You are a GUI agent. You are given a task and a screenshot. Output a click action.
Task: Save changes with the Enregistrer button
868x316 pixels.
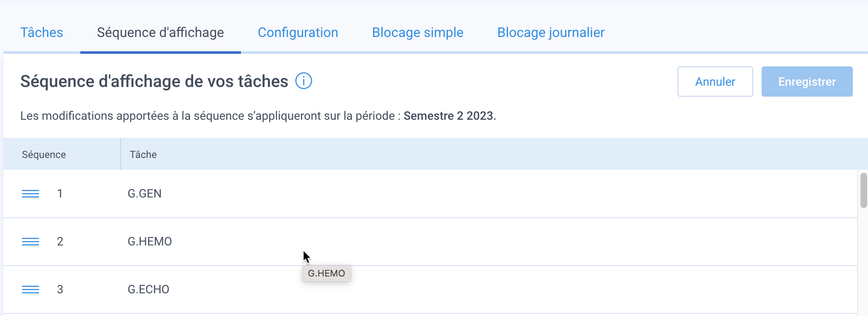807,82
